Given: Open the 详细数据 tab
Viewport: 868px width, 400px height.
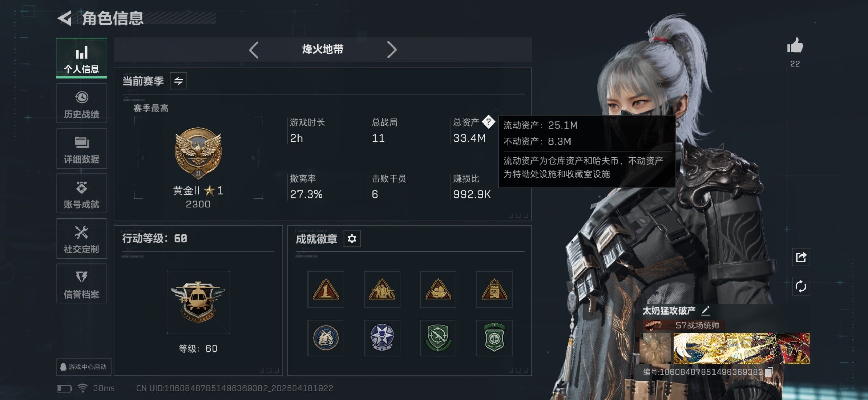Looking at the screenshot, I should point(82,149).
